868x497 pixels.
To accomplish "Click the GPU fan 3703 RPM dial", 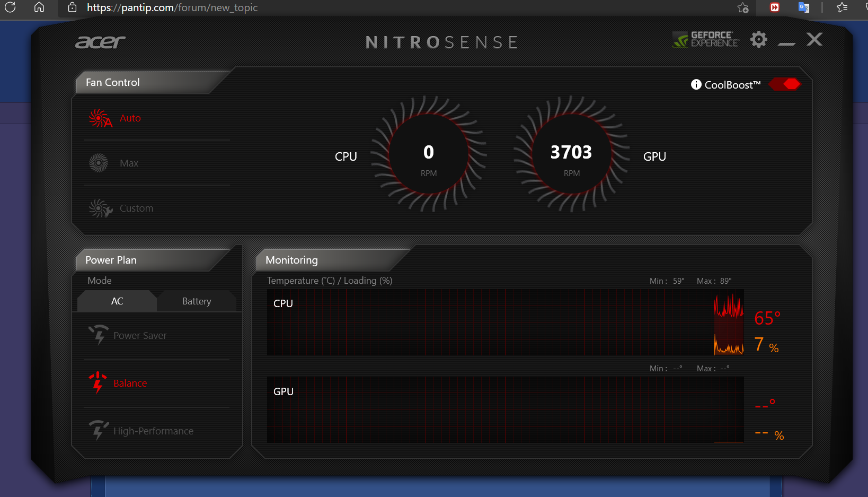I will [572, 154].
